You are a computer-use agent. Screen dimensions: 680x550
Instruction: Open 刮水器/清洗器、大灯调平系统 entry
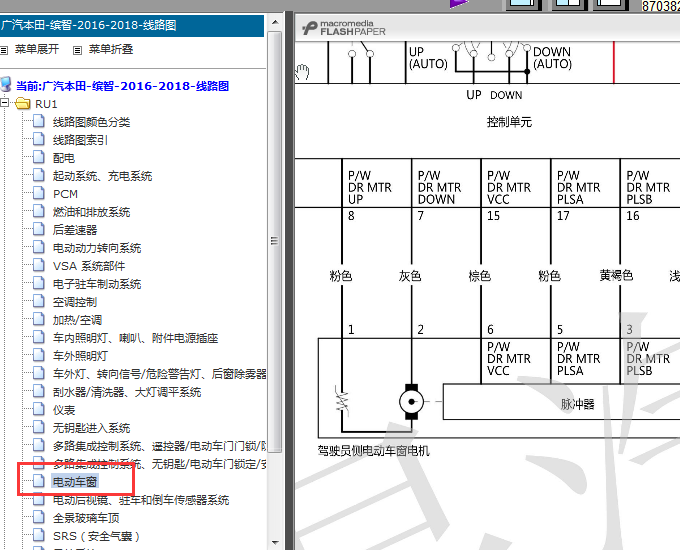coord(127,392)
